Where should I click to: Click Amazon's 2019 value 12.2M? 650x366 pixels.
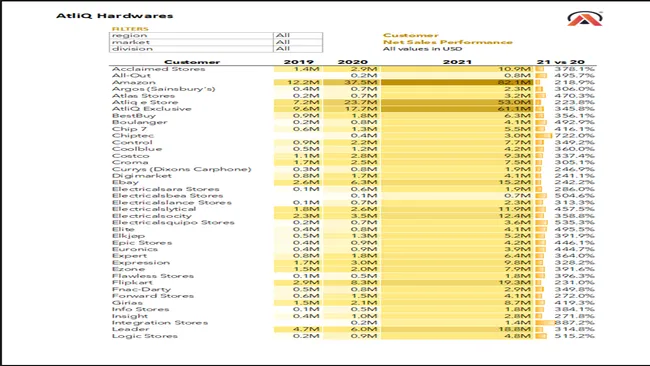pos(303,82)
